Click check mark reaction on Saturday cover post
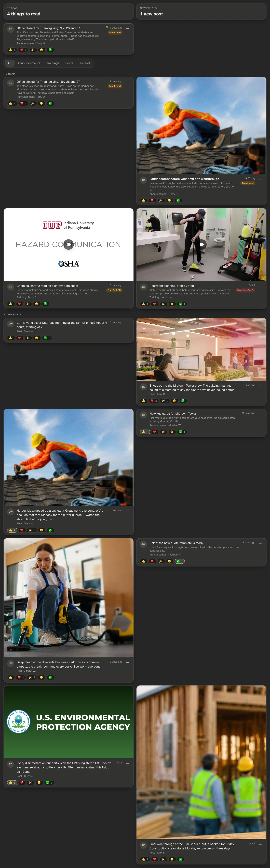This screenshot has width=270, height=868. pyautogui.click(x=47, y=338)
